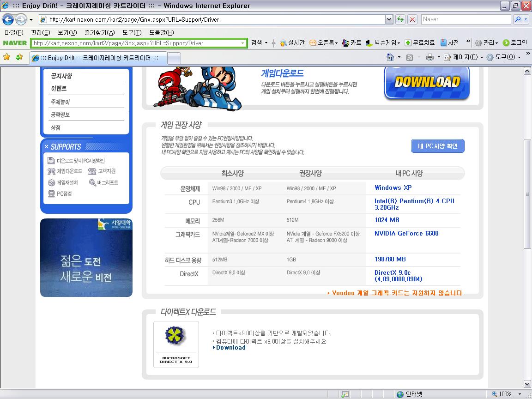Click the vertical scrollbar down arrow
The width and height of the screenshot is (532, 399).
[527, 384]
